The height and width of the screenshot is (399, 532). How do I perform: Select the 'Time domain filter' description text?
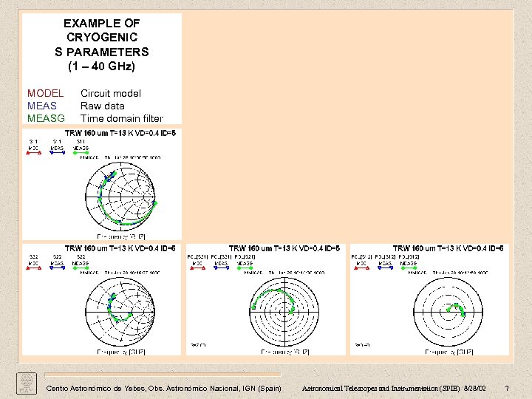click(122, 118)
